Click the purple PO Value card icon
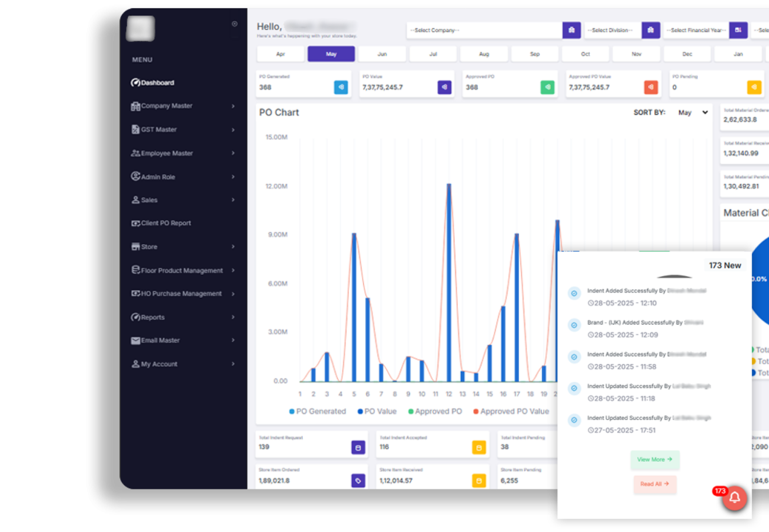The width and height of the screenshot is (769, 532). click(444, 87)
